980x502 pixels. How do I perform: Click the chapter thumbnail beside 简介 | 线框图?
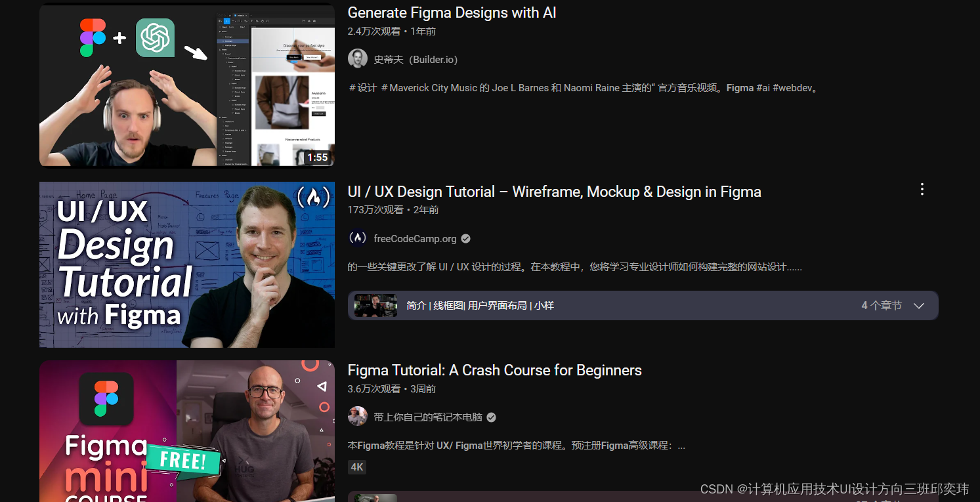click(375, 306)
